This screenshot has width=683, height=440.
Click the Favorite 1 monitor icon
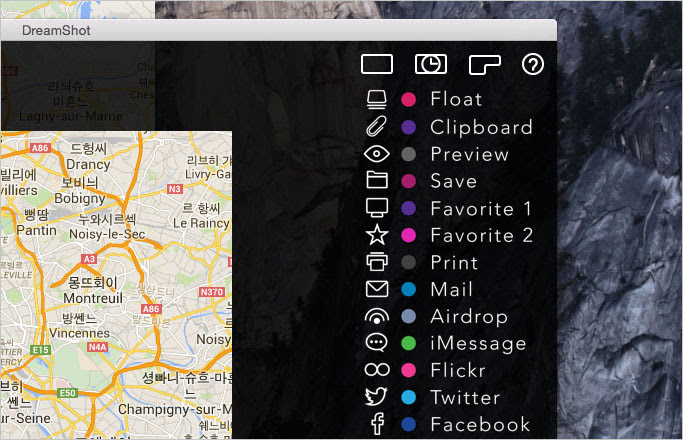click(377, 207)
